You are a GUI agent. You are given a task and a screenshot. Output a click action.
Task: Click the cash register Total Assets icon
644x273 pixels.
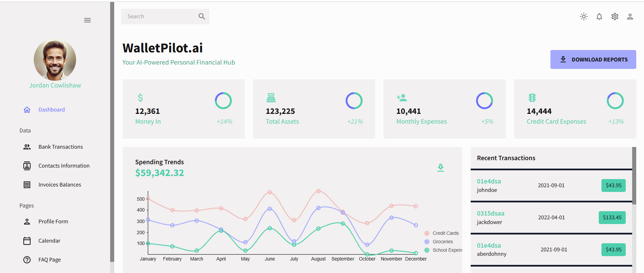[271, 98]
